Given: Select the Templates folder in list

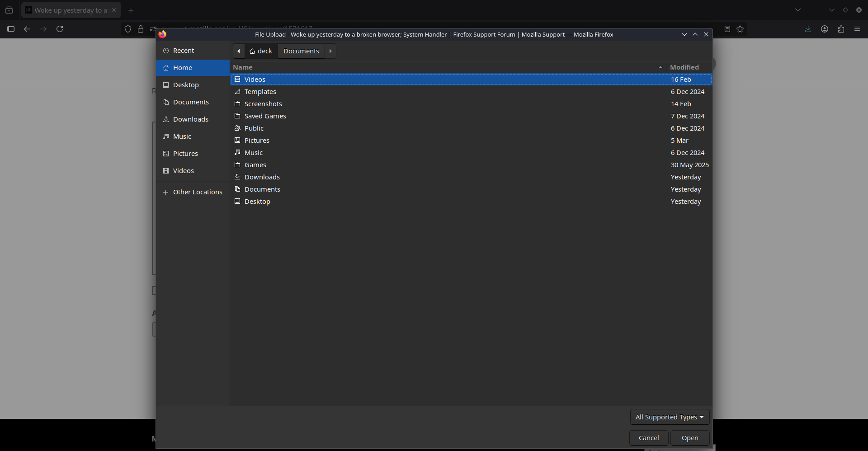Looking at the screenshot, I should [260, 92].
